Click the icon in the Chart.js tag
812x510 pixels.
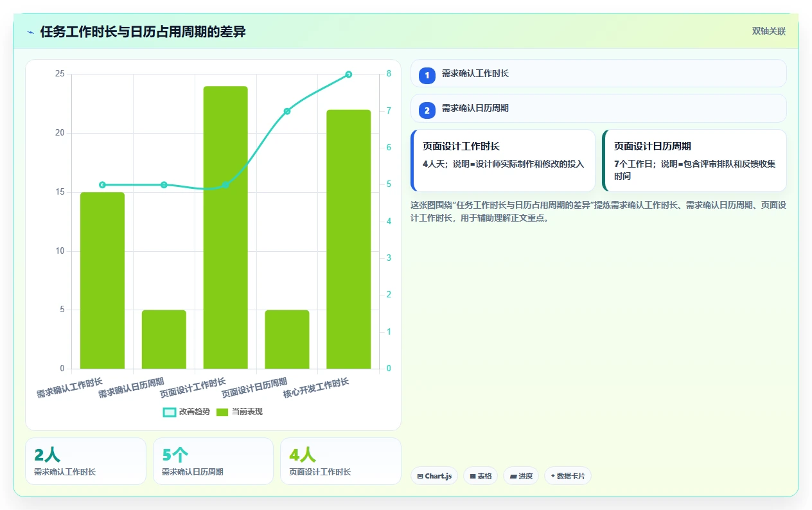[x=420, y=477]
